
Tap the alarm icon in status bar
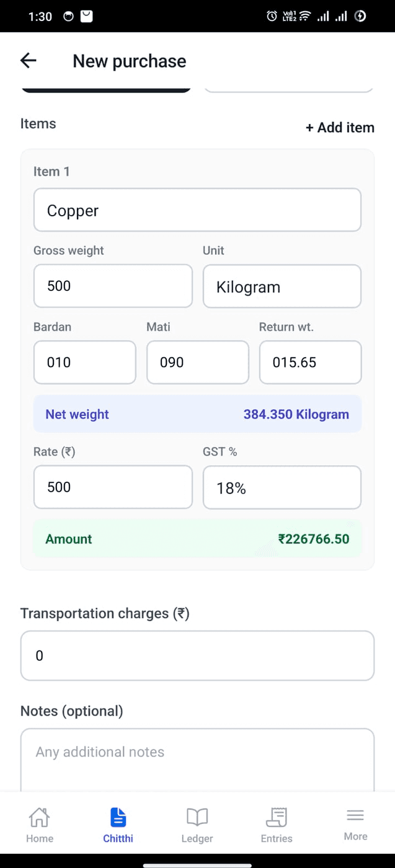(x=272, y=16)
